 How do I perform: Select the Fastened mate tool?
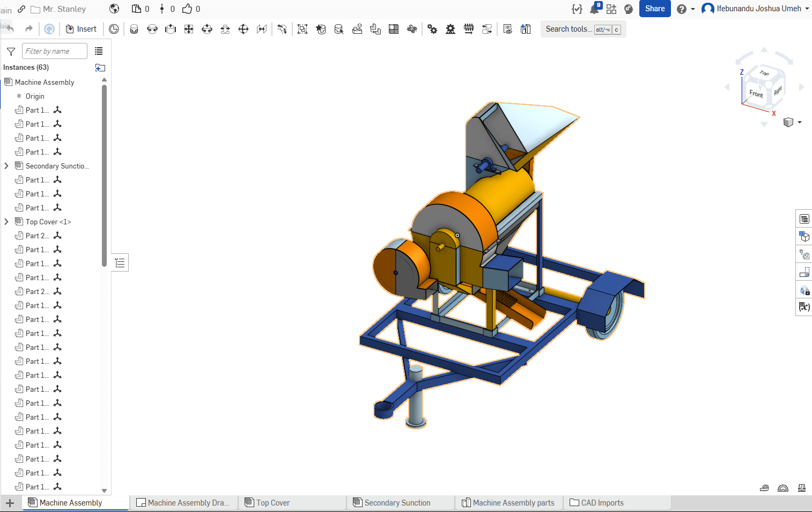coord(134,29)
